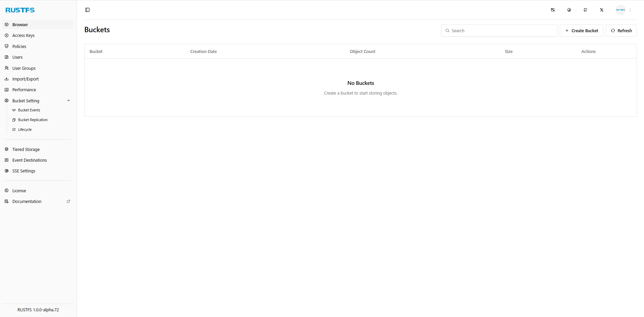Image resolution: width=644 pixels, height=317 pixels.
Task: Click the Import/Export download icon
Action: pos(6,79)
